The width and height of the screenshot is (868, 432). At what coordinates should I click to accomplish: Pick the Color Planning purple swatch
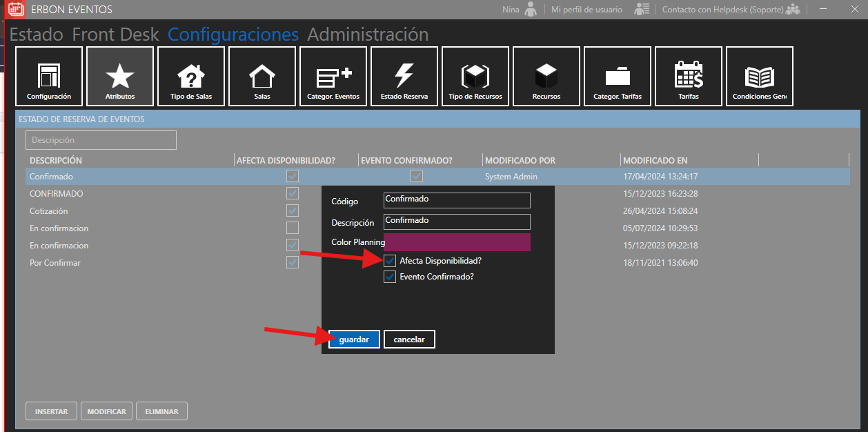(457, 242)
